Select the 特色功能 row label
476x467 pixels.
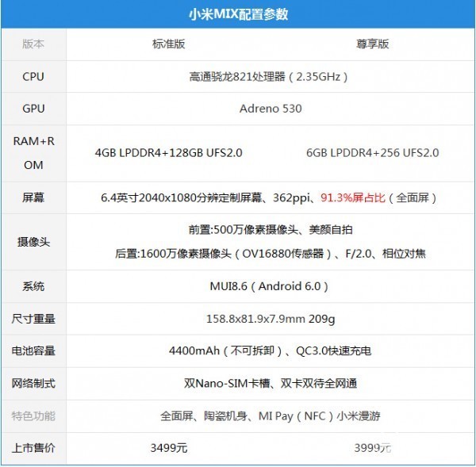coord(33,416)
